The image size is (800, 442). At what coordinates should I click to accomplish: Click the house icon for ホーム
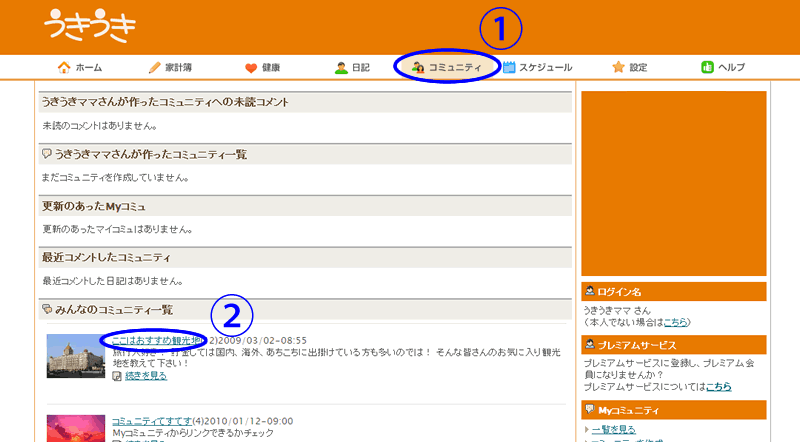[x=64, y=67]
